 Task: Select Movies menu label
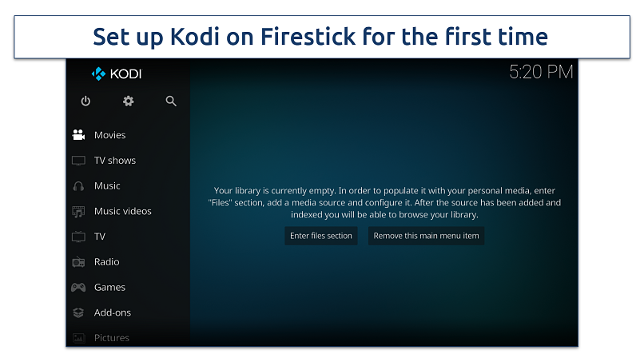[110, 135]
